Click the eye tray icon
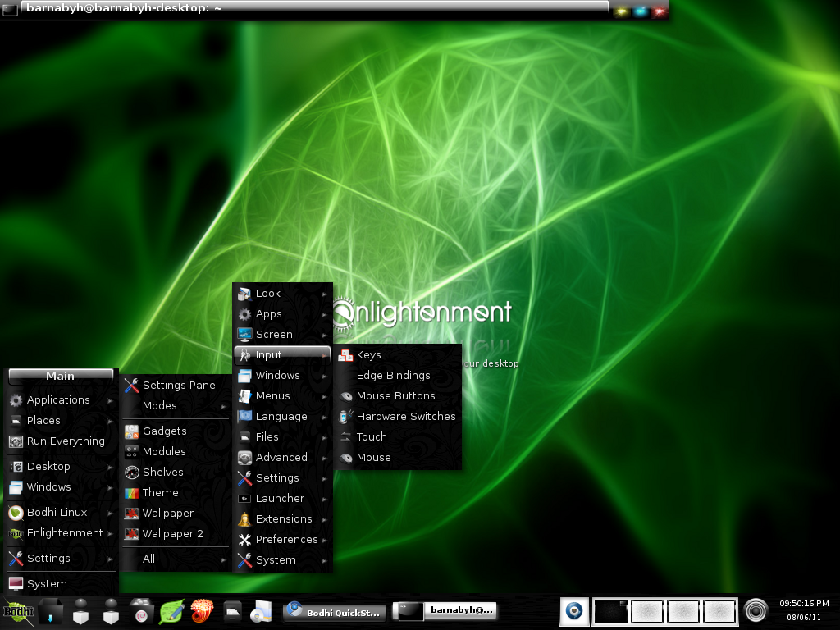840x630 pixels. (x=574, y=610)
